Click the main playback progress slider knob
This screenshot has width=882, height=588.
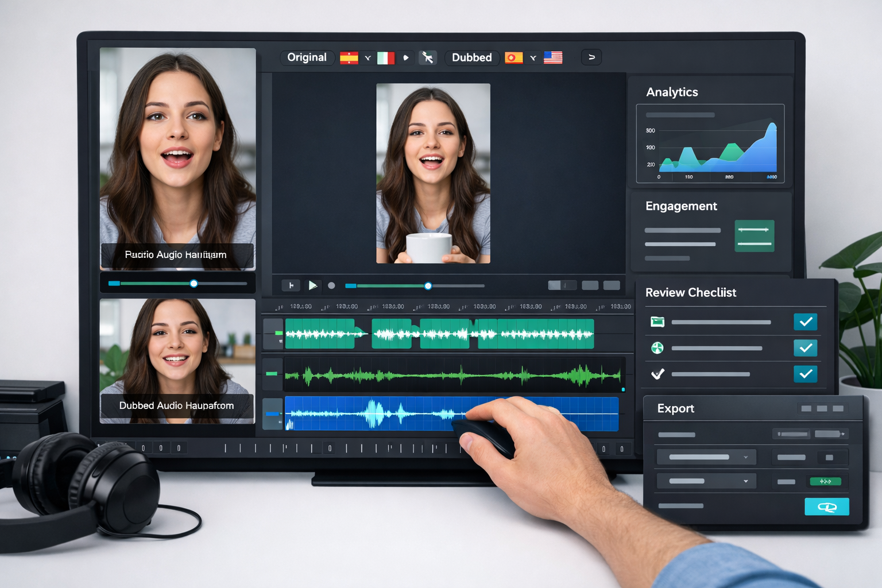[x=428, y=286]
